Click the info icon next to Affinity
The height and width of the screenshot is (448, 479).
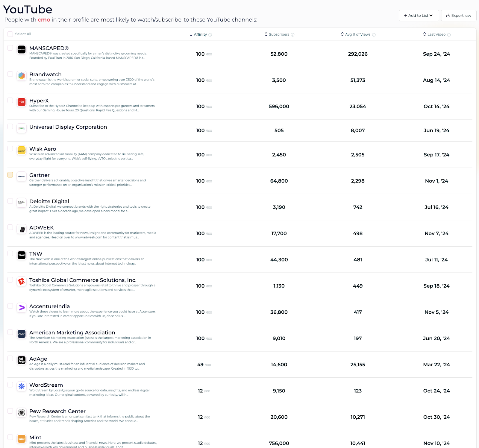210,35
